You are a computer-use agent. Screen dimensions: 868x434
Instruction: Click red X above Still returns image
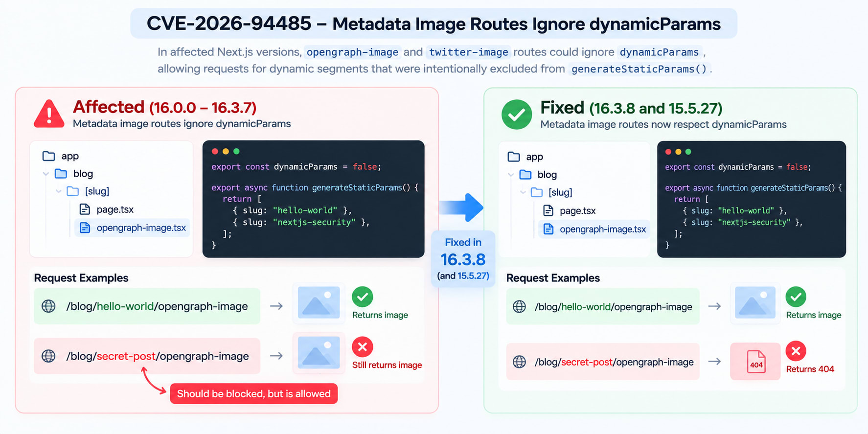coord(363,347)
